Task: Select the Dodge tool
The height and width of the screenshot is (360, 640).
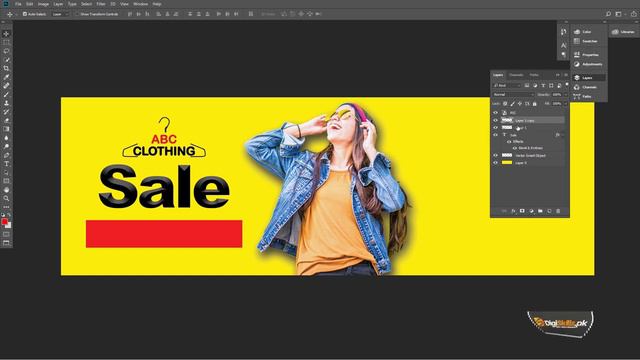Action: click(6, 146)
